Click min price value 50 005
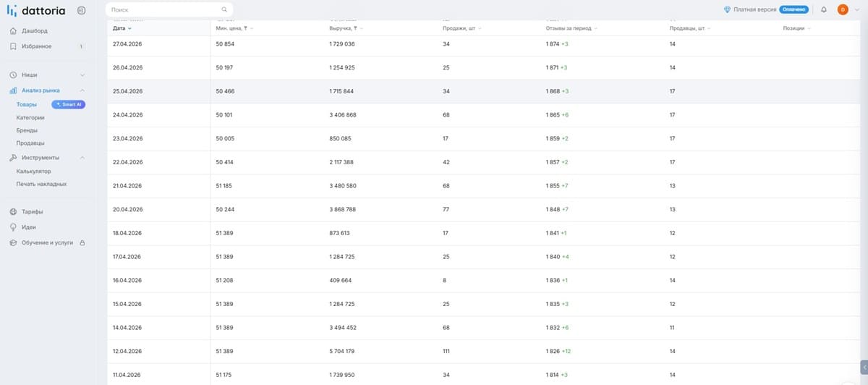The width and height of the screenshot is (868, 385). click(x=225, y=138)
